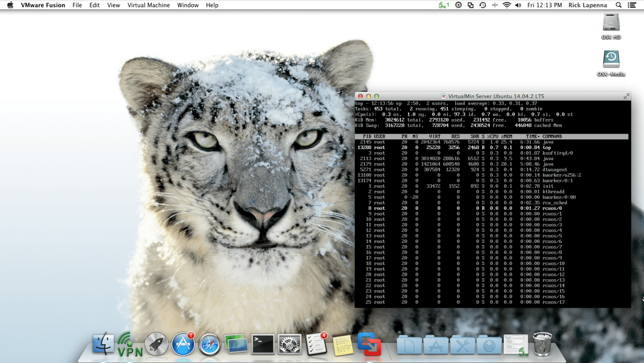Image resolution: width=644 pixels, height=363 pixels.
Task: Open the Trash in the Dock
Action: tap(542, 344)
